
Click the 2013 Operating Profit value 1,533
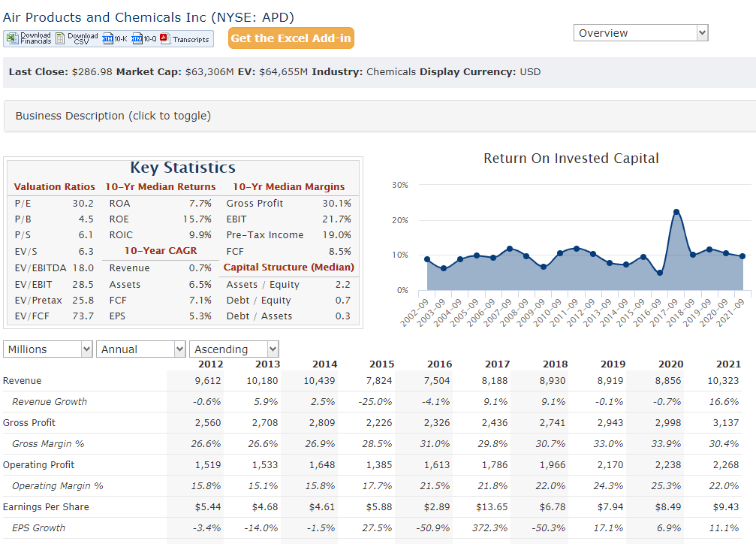pos(265,465)
